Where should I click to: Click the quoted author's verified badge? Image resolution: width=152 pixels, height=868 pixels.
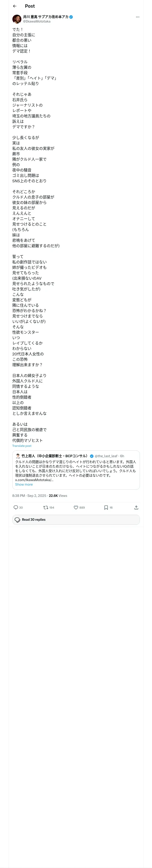(92, 456)
